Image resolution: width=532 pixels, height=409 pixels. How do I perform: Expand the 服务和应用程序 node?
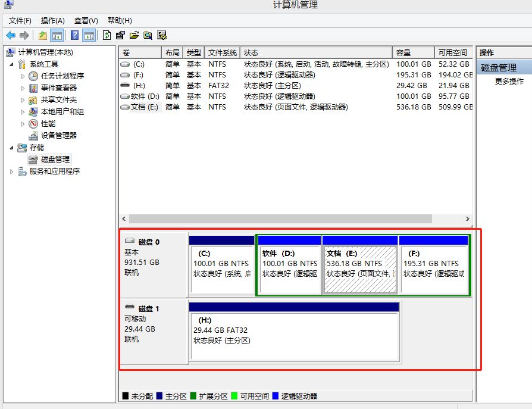(11, 171)
